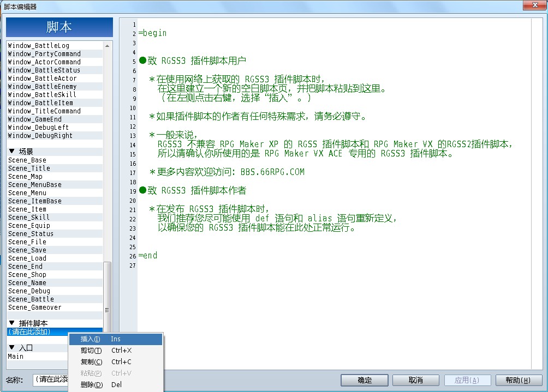
Task: Select Scene_Menu in the script list
Action: pyautogui.click(x=55, y=192)
